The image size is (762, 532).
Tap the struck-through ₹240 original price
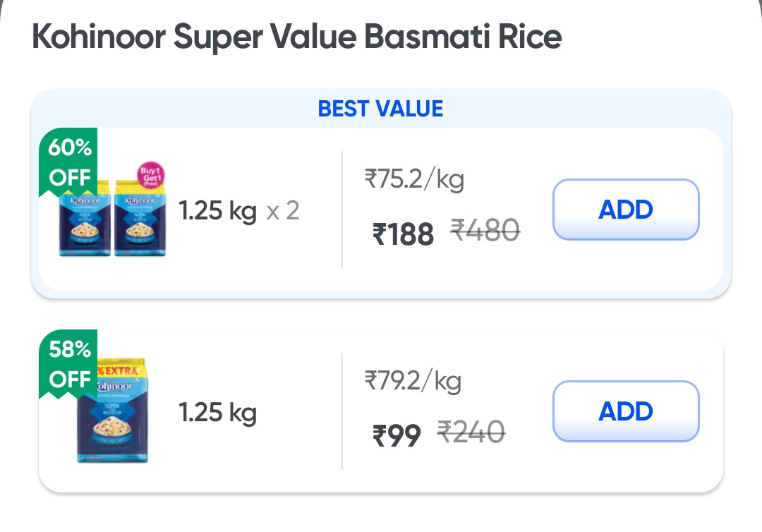(471, 432)
